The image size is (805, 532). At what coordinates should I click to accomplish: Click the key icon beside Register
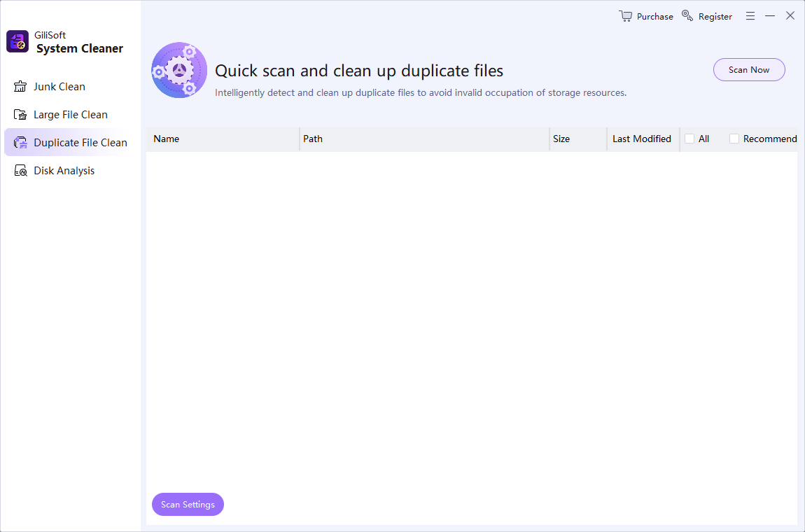tap(687, 15)
